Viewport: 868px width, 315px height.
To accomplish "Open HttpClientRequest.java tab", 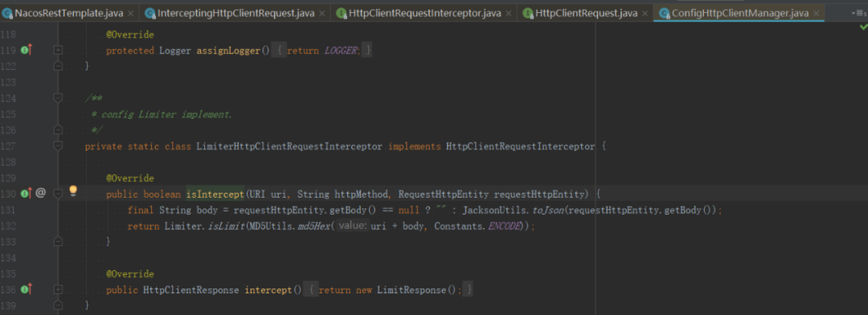I will (x=586, y=13).
